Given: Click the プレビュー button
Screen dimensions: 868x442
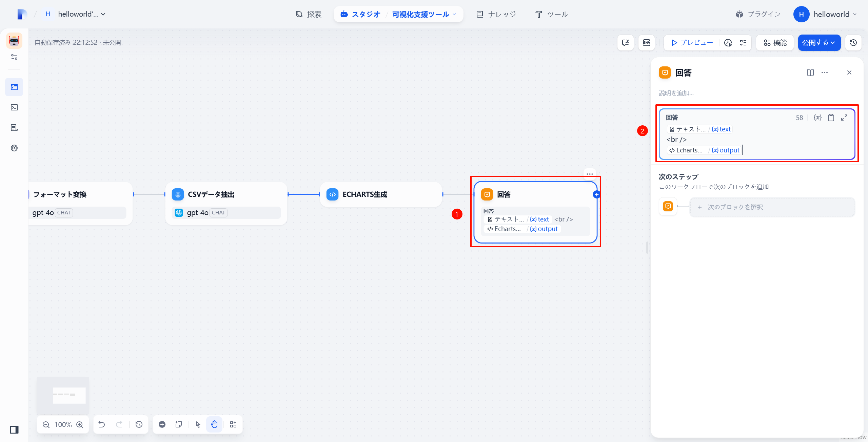Looking at the screenshot, I should coord(692,43).
